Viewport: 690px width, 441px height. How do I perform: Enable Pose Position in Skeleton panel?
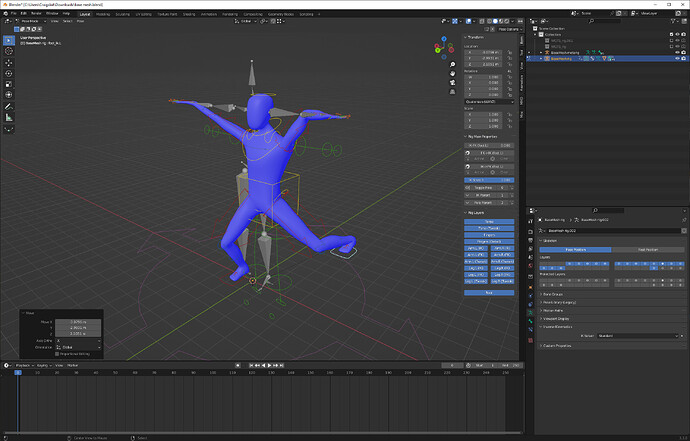(575, 250)
